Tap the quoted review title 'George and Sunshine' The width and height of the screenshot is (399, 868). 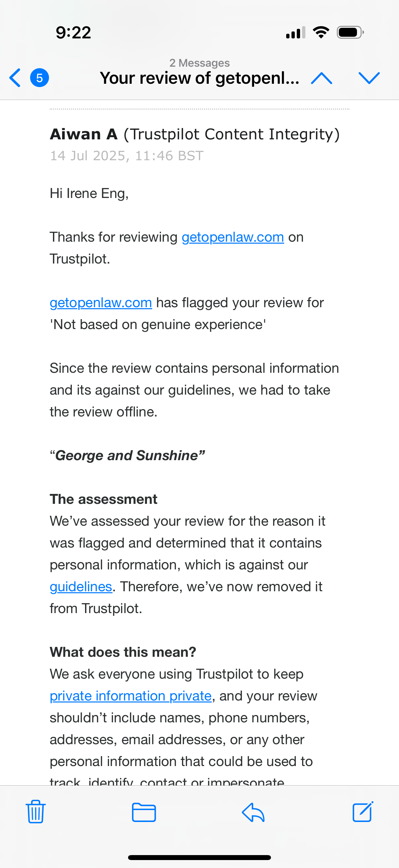(x=127, y=456)
